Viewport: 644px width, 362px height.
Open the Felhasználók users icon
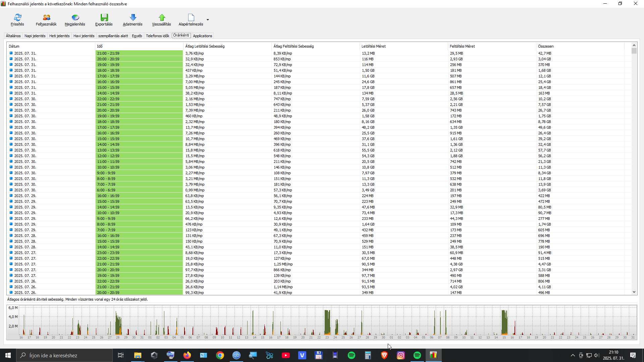[x=46, y=17]
